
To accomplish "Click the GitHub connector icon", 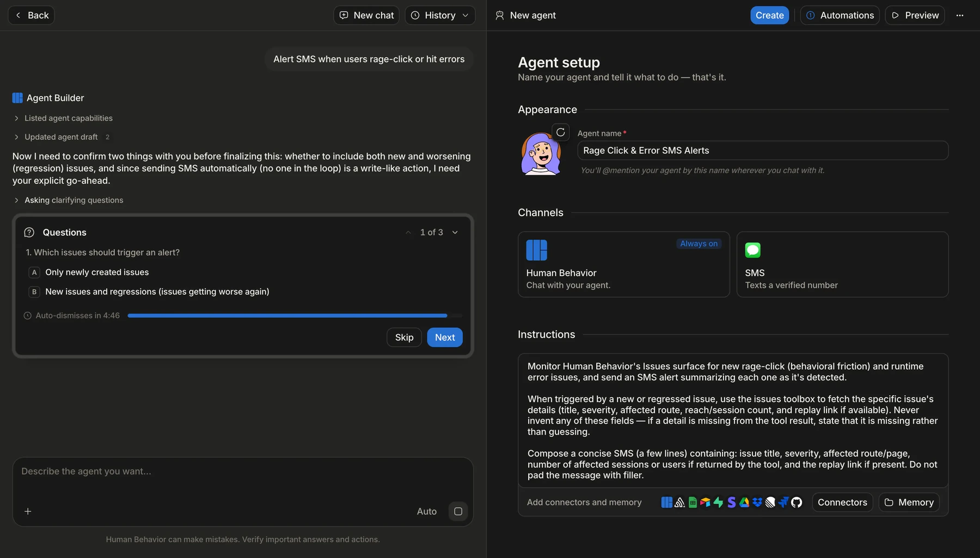I will coord(797,502).
